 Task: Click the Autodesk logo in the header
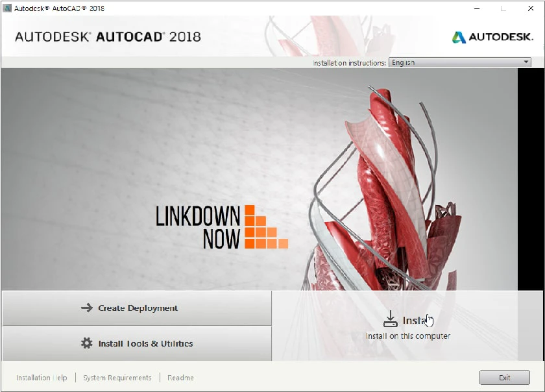(x=492, y=37)
